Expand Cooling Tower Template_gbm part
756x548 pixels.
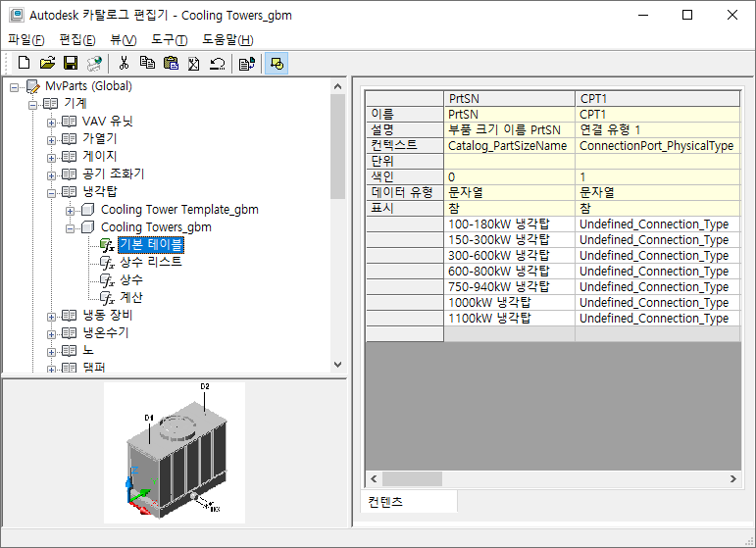coord(70,211)
